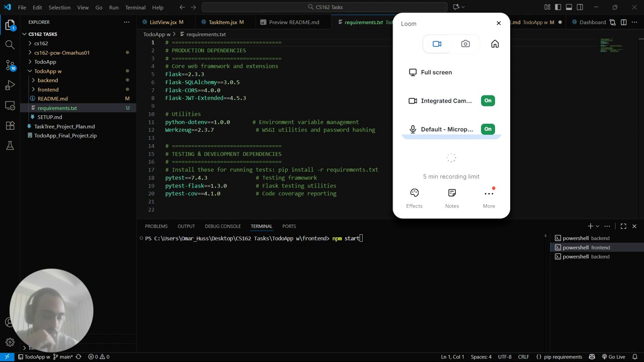Click the CS162 Tasks command center search box
644x362 pixels.
(x=325, y=8)
